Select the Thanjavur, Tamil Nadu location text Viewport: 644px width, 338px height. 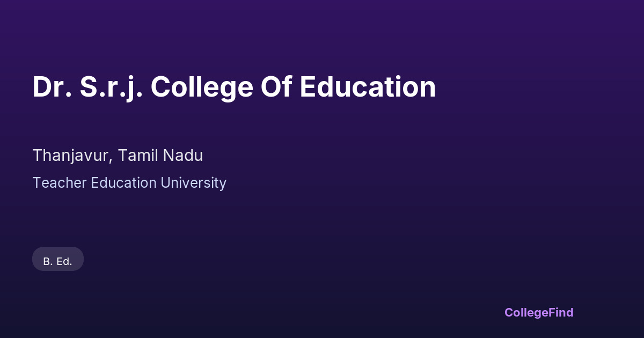click(118, 156)
